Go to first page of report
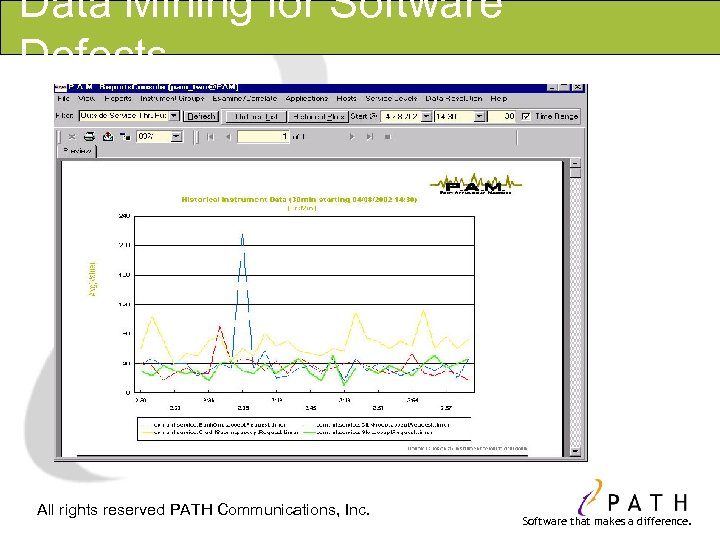 pyautogui.click(x=210, y=137)
